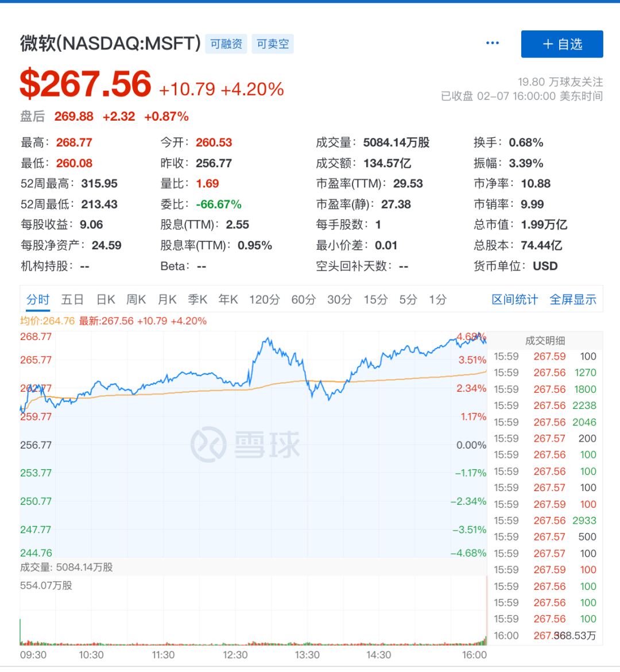This screenshot has width=620, height=672.
Task: Choose the 1分 interval tab
Action: [x=438, y=299]
